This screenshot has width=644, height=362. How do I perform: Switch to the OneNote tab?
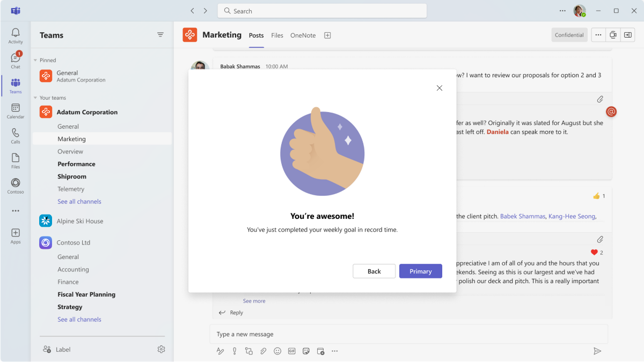[303, 35]
